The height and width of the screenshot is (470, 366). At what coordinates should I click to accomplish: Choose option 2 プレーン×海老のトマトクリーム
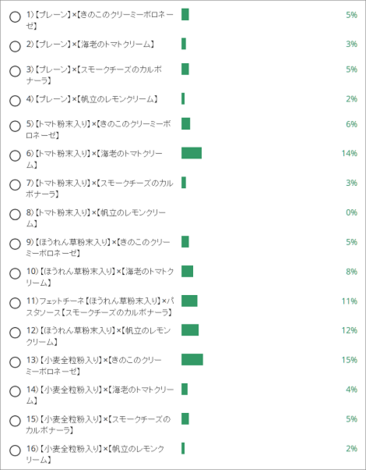(15, 46)
